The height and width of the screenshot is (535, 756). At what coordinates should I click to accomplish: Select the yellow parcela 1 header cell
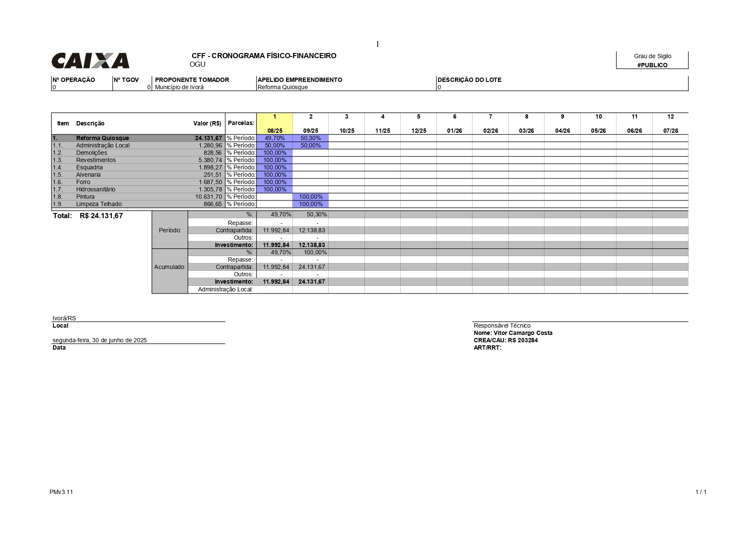coord(275,124)
